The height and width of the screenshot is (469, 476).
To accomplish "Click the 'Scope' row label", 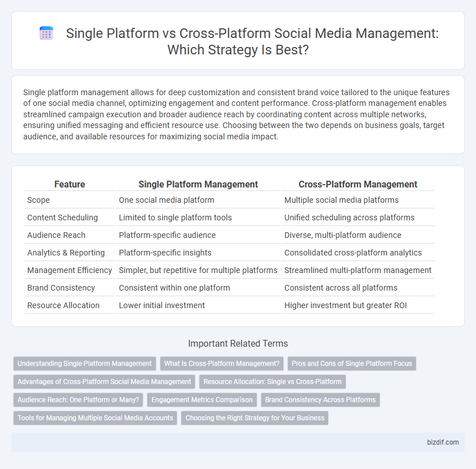I will (x=39, y=200).
